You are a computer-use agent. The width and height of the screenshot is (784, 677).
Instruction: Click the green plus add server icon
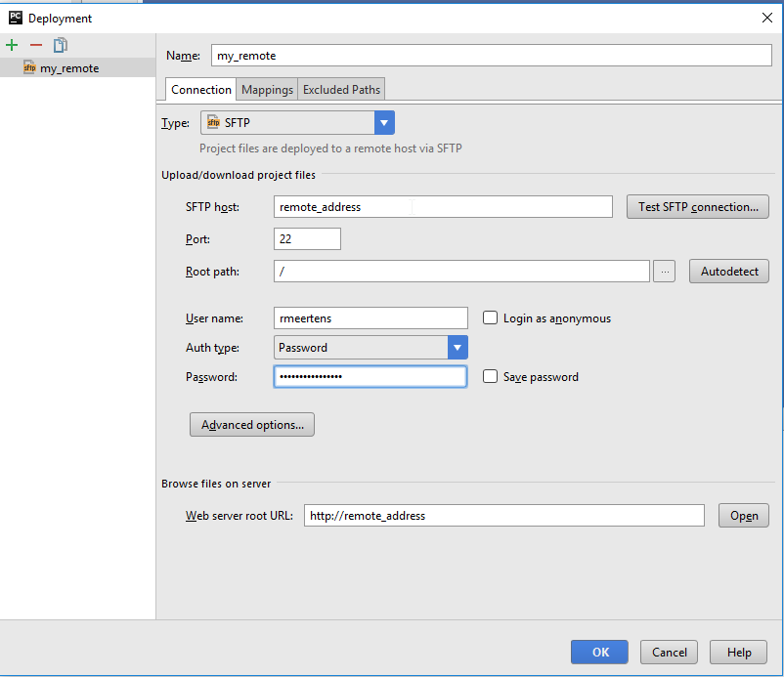coord(12,45)
